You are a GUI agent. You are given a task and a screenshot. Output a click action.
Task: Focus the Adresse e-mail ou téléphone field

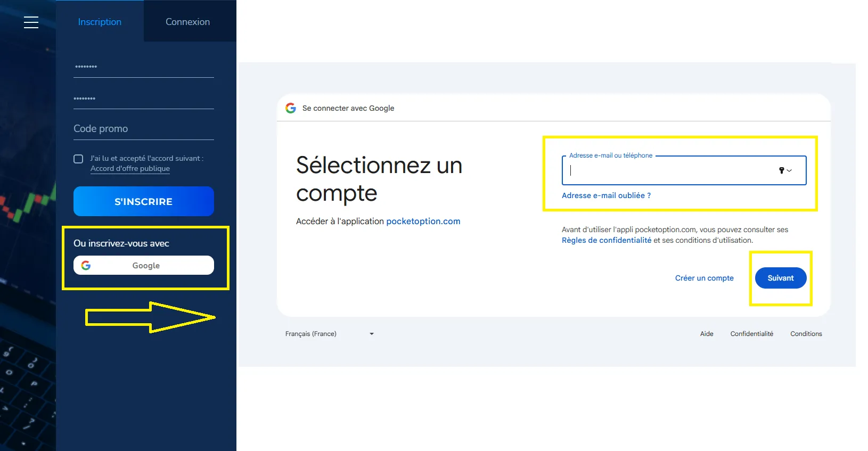[684, 170]
